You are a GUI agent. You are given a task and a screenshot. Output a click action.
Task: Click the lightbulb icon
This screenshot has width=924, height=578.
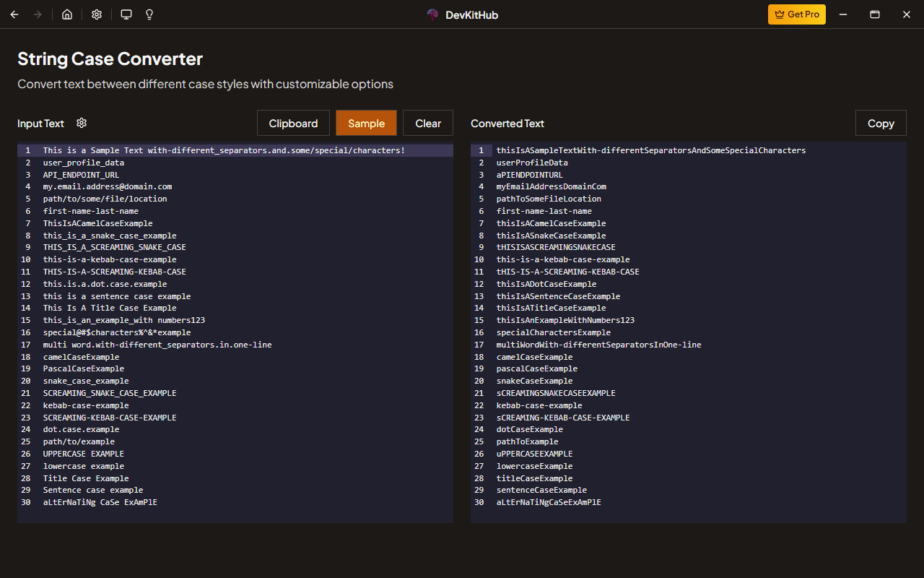tap(149, 14)
